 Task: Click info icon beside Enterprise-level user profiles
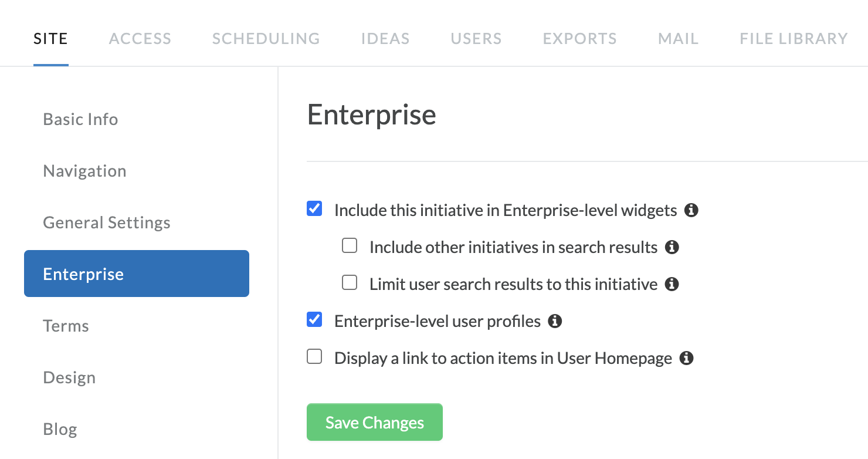click(555, 321)
